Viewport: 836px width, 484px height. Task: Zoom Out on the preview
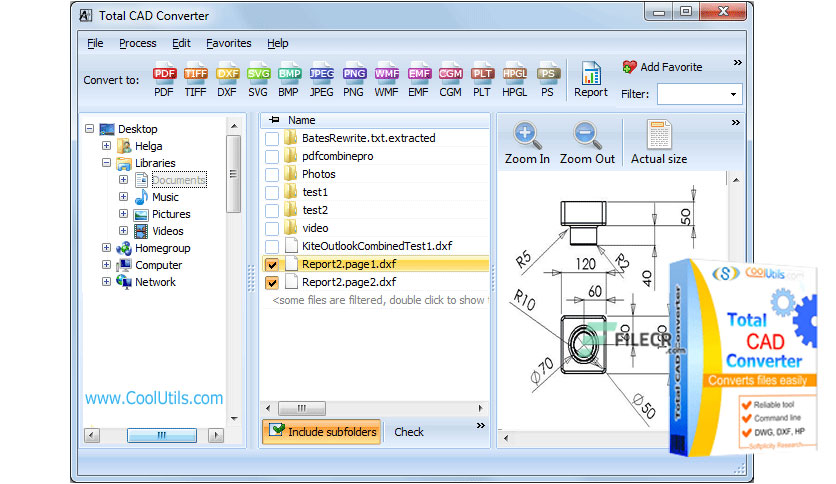(587, 143)
